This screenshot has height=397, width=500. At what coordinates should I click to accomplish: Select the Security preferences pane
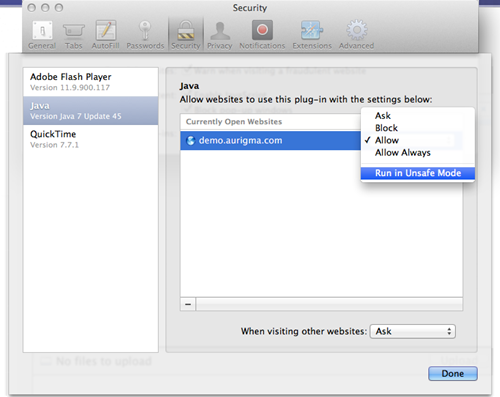click(x=186, y=35)
